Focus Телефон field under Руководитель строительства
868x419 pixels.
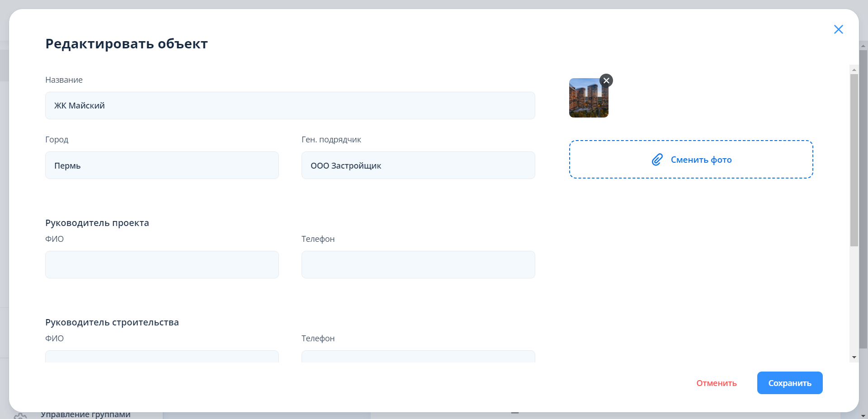click(418, 357)
